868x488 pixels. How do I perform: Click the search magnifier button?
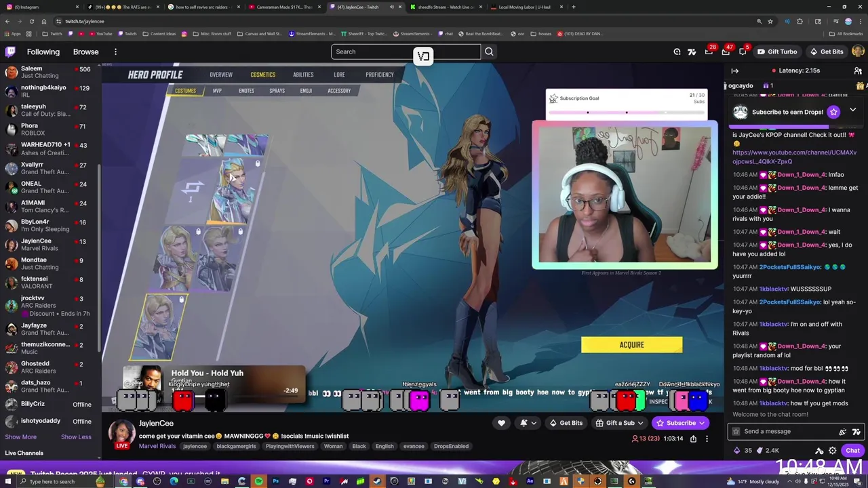click(x=489, y=52)
